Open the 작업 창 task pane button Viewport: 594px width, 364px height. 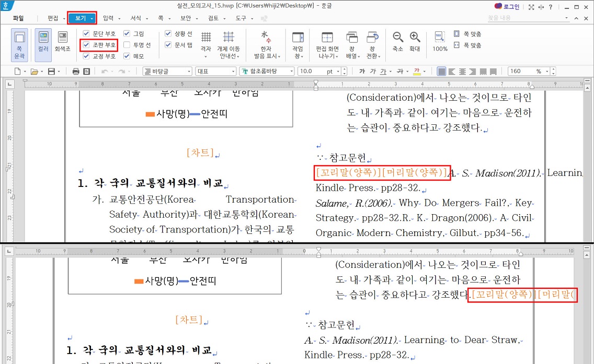coord(298,45)
